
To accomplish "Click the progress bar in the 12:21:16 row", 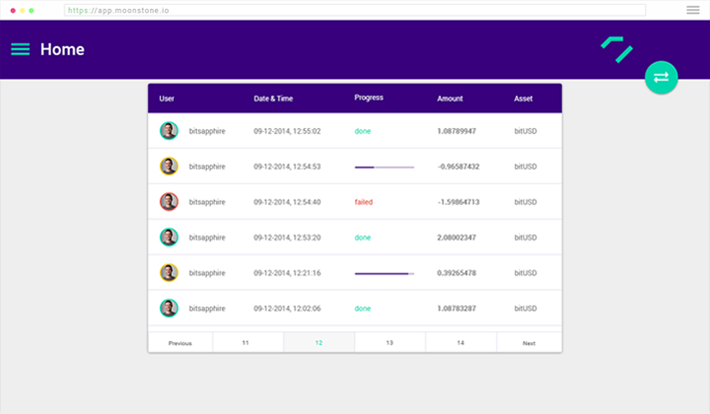I will (384, 273).
